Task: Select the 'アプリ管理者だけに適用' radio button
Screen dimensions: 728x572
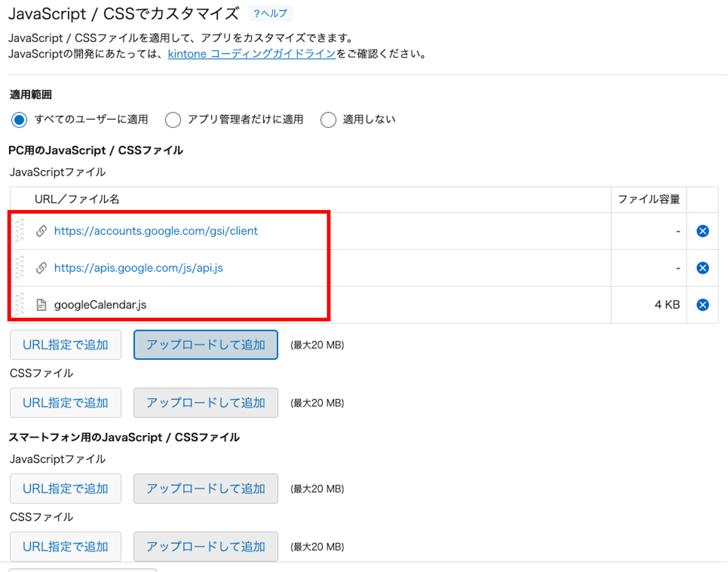Action: click(173, 120)
